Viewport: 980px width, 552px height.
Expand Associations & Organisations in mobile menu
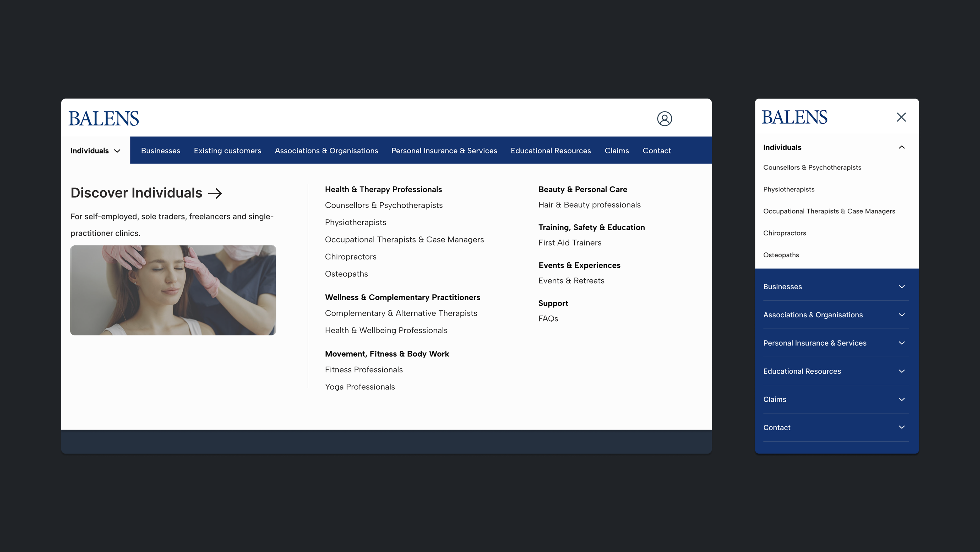[x=901, y=315]
